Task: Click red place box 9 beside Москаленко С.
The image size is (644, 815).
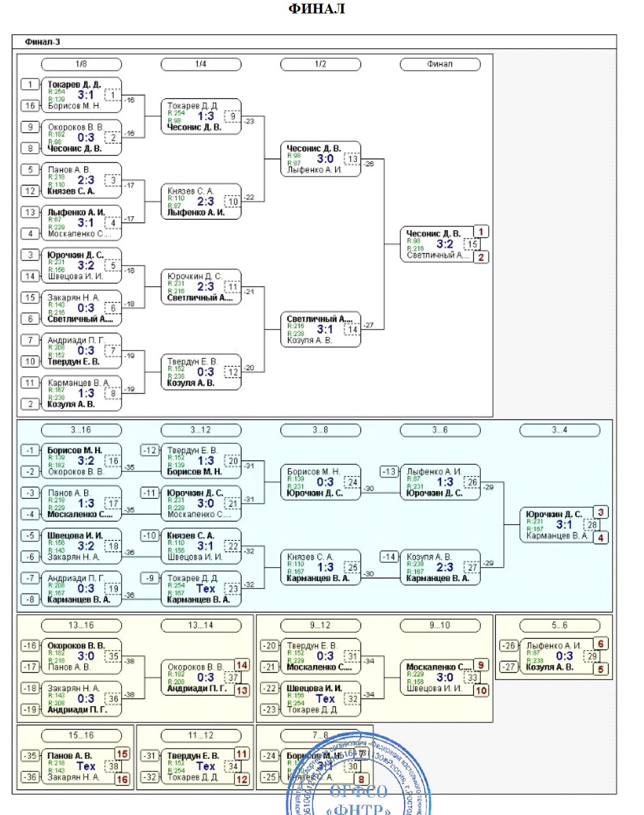Action: click(x=481, y=665)
